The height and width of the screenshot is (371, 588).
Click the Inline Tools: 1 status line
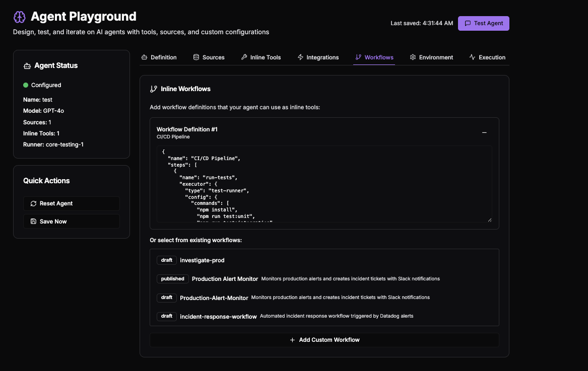41,133
